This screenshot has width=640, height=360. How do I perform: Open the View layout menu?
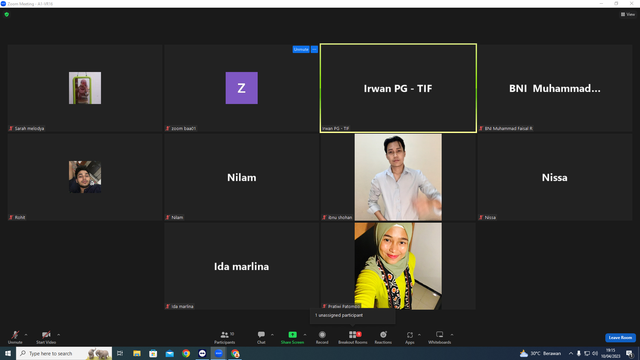point(628,14)
